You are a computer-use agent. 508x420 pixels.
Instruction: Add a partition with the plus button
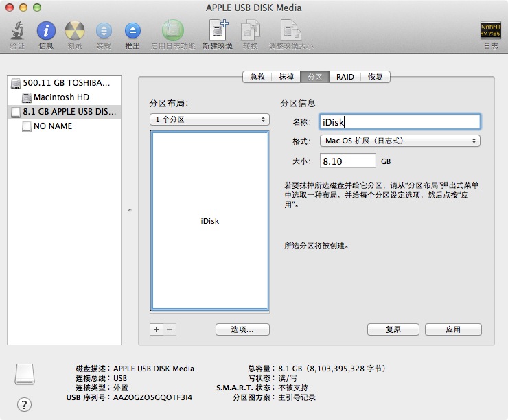[x=157, y=329]
